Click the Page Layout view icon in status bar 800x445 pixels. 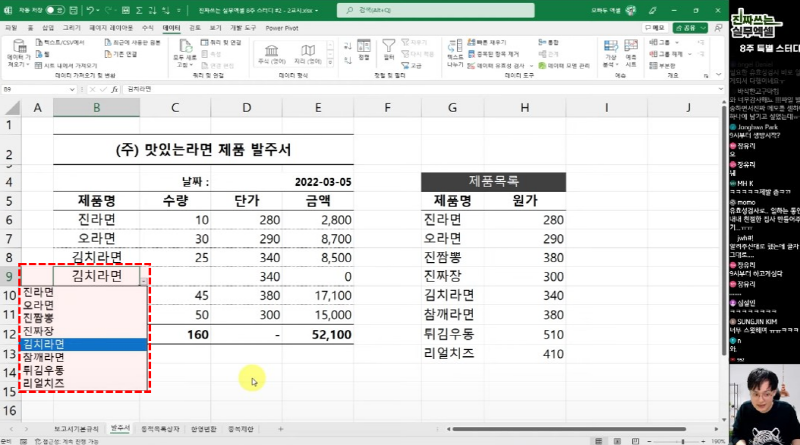pos(617,441)
